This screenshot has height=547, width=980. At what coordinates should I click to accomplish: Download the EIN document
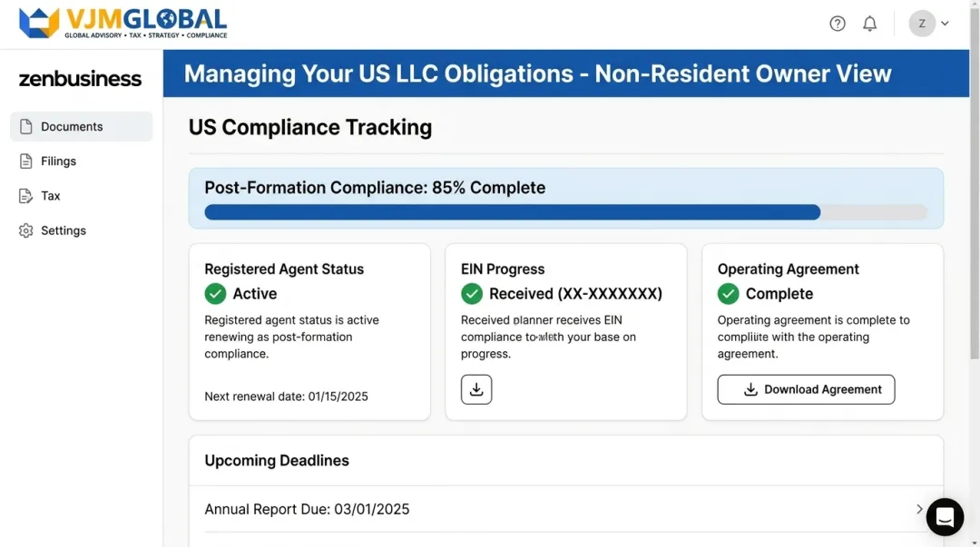476,389
